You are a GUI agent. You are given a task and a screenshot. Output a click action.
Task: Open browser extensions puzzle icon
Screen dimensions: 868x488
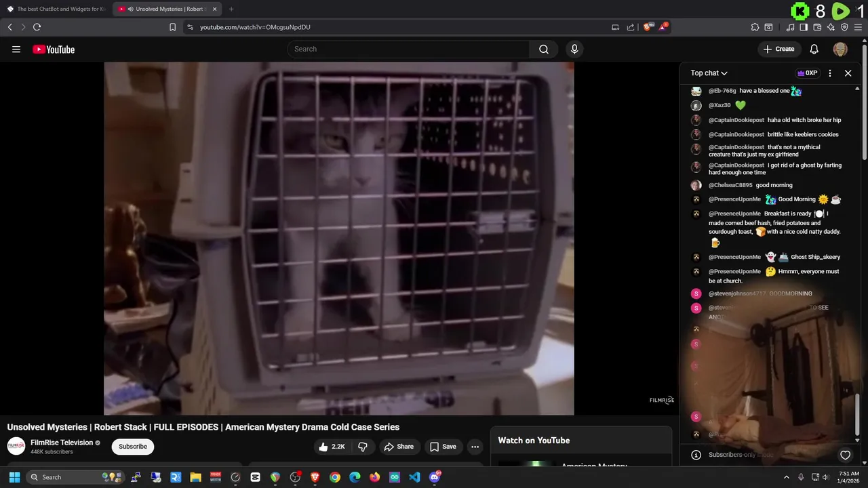click(x=755, y=27)
